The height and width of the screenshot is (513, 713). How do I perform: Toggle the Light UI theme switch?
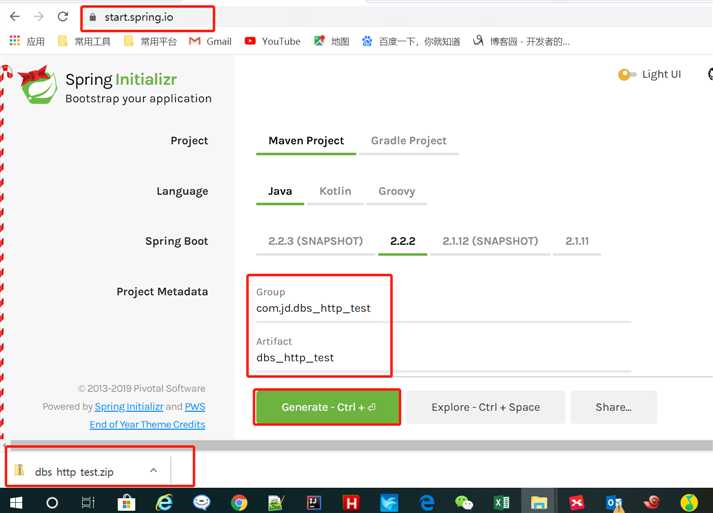(x=627, y=75)
